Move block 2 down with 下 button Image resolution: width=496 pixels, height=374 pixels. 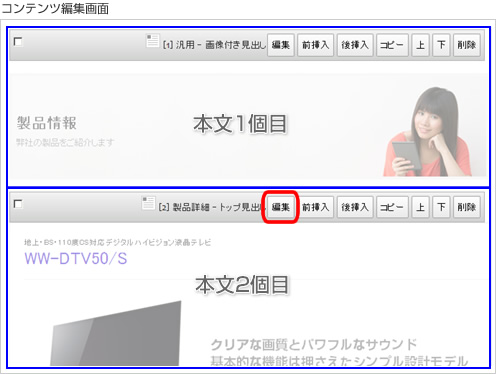(441, 207)
